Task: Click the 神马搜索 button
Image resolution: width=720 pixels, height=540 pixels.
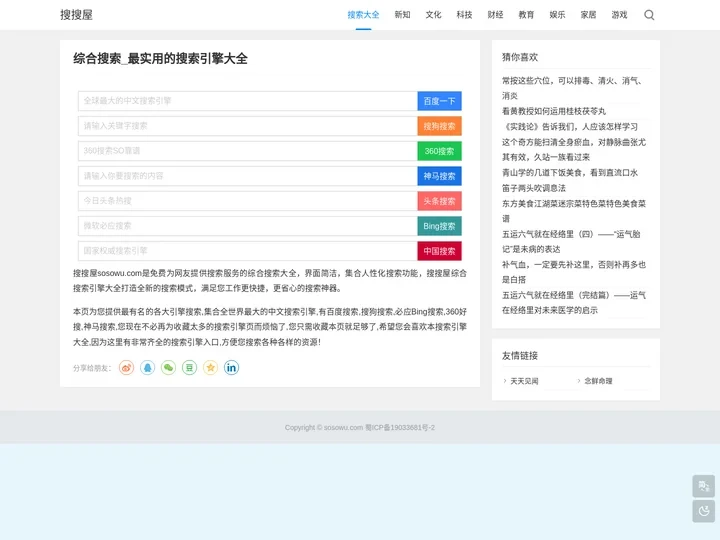Action: point(439,176)
